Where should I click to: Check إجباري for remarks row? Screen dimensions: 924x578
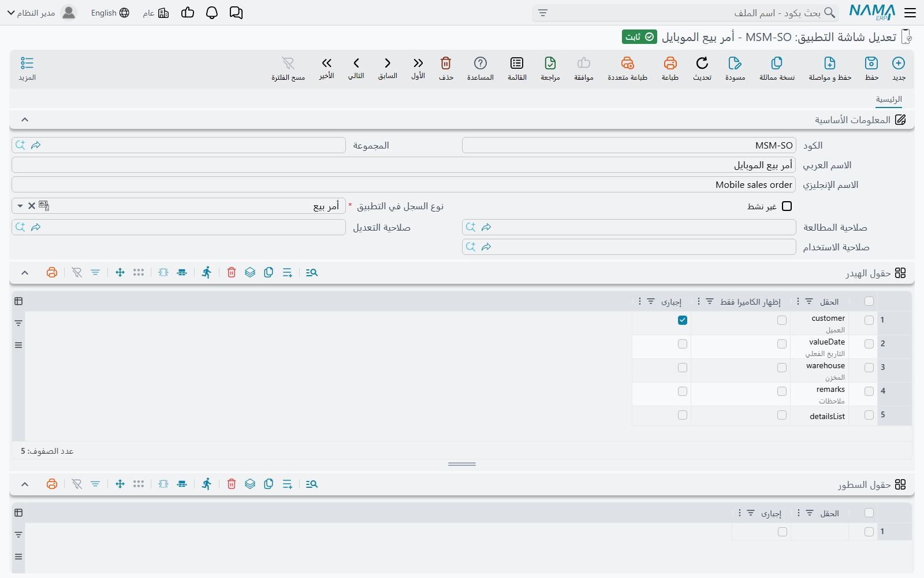(x=683, y=391)
